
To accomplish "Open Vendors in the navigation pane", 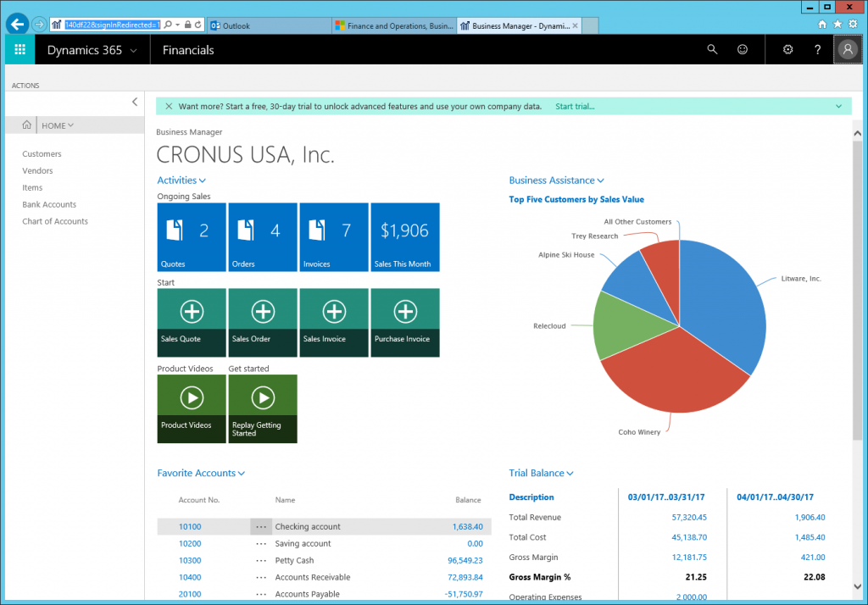I will coord(37,170).
